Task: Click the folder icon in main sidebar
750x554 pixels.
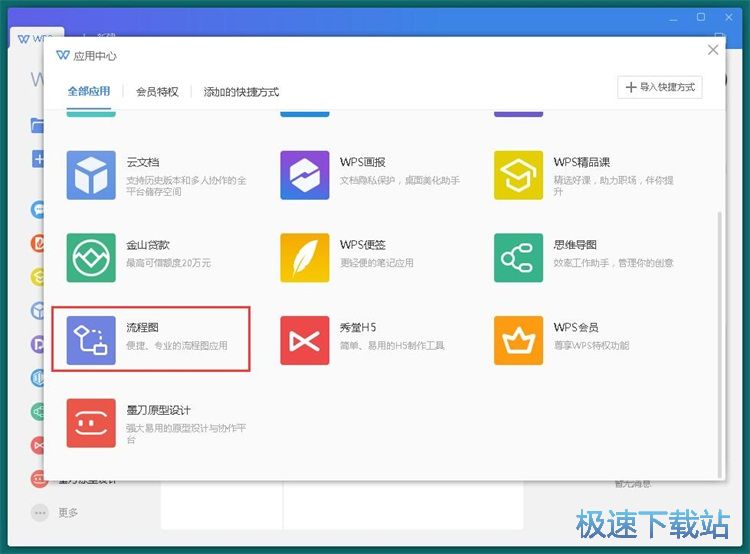Action: coord(37,125)
